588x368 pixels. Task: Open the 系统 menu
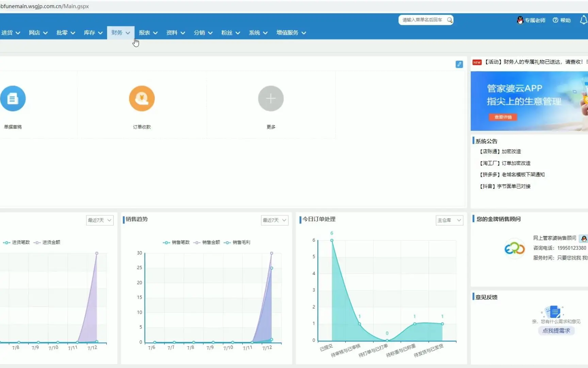point(258,33)
